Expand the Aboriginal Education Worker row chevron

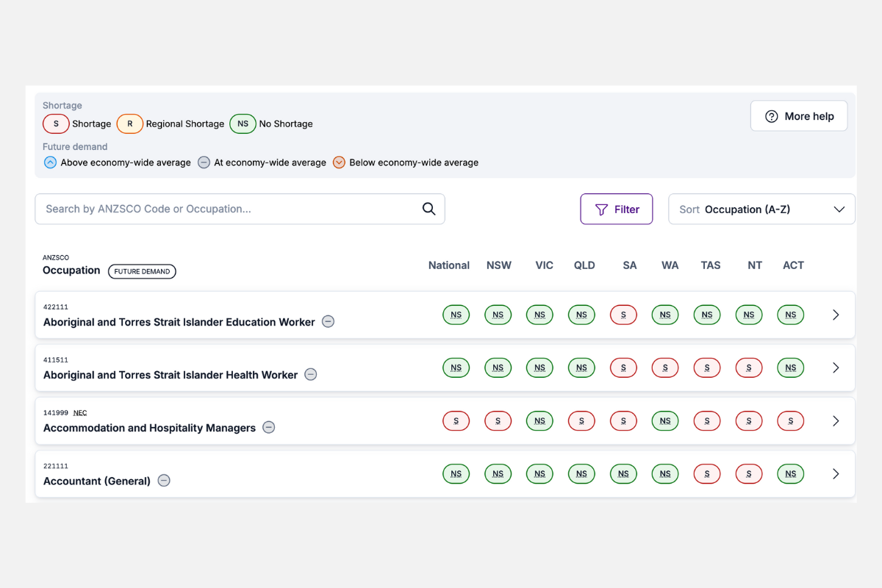[x=836, y=315]
